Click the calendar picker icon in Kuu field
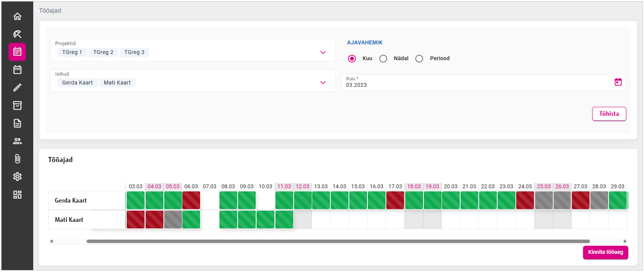Image resolution: width=644 pixels, height=272 pixels. coord(618,82)
